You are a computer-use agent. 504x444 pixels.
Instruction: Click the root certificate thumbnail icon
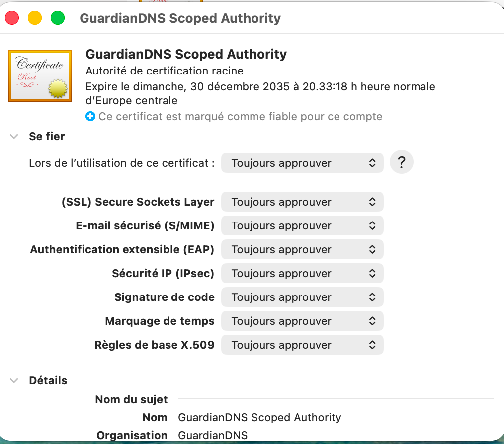[40, 75]
